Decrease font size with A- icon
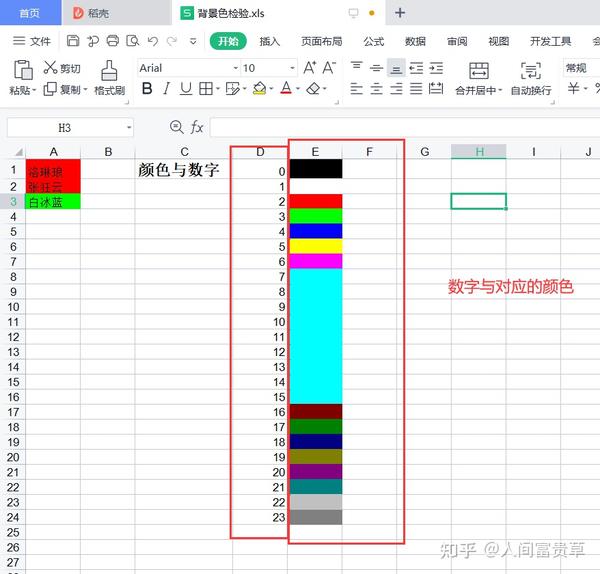The width and height of the screenshot is (600, 574). click(329, 68)
